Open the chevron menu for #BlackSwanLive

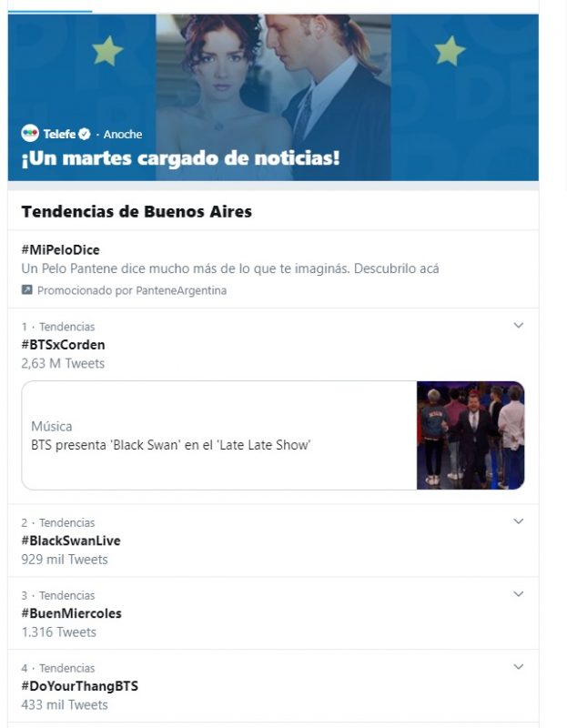coord(519,521)
